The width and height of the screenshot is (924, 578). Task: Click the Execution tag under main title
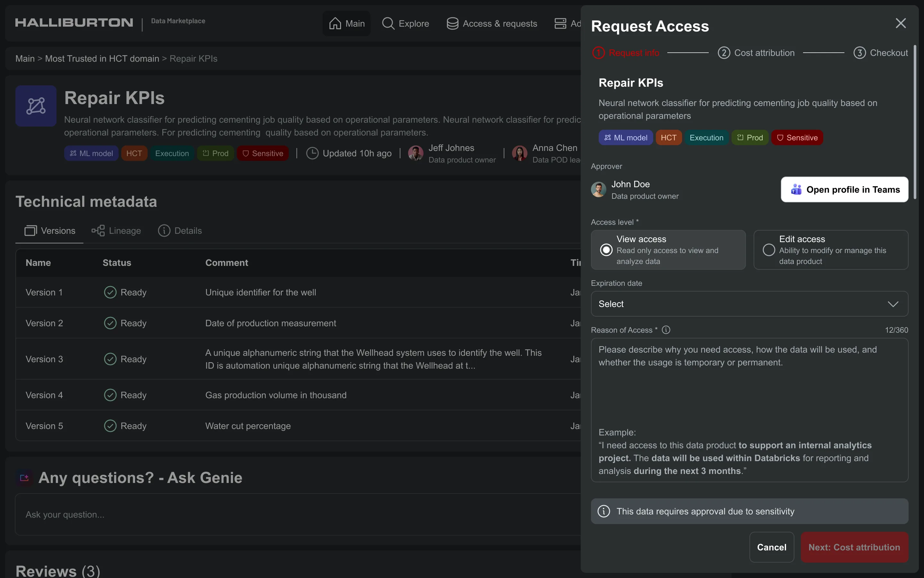pos(172,153)
